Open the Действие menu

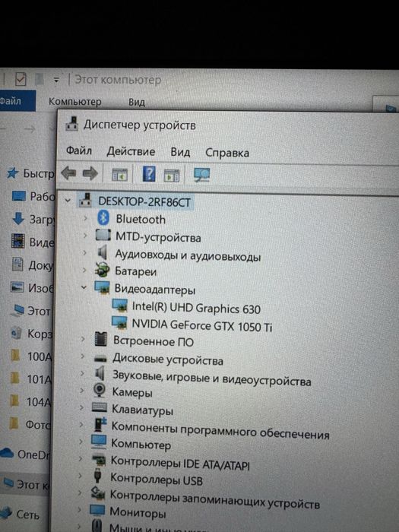[131, 151]
